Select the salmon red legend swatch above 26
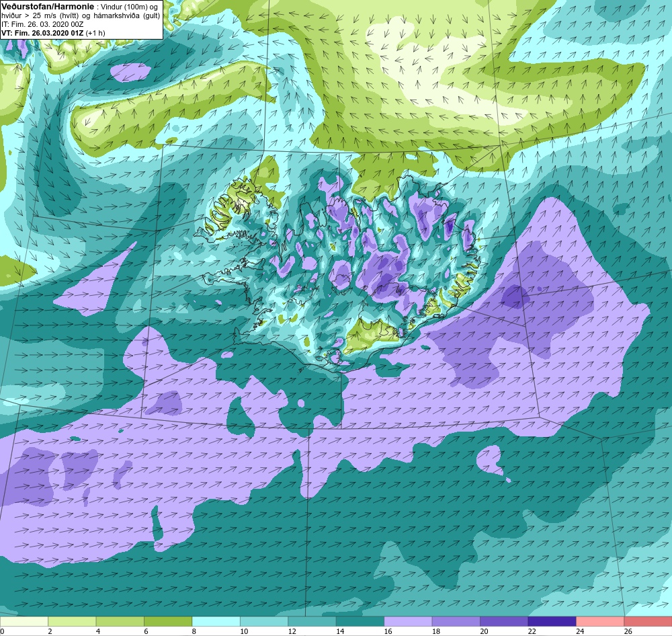The image size is (672, 636). 648,621
